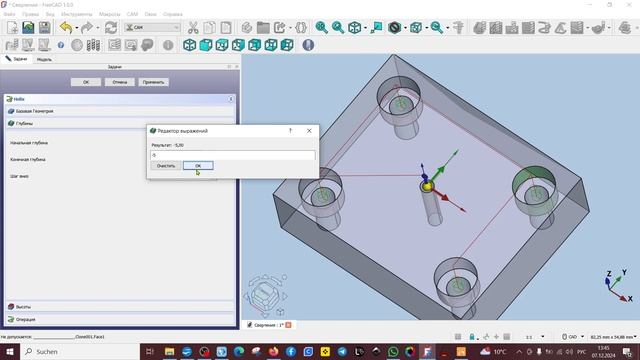The width and height of the screenshot is (640, 360).
Task: Set rear view
Action: 255,45
